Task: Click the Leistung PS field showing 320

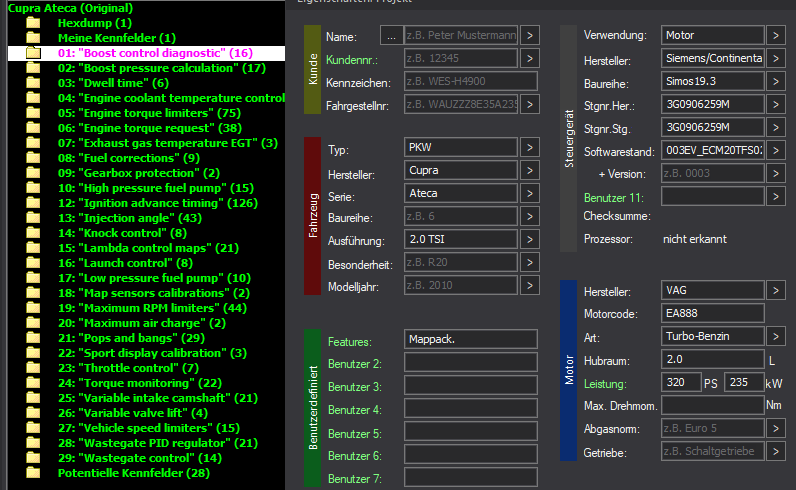Action: 681,382
